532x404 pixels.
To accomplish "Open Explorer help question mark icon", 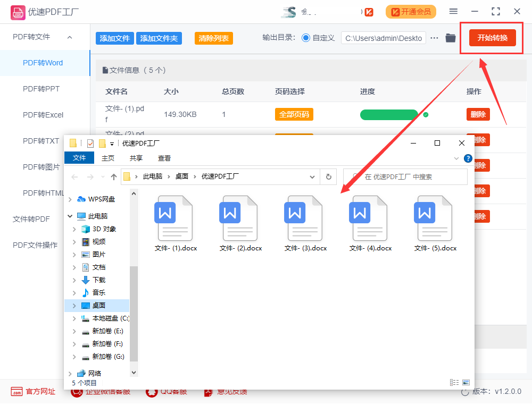I will [x=468, y=158].
